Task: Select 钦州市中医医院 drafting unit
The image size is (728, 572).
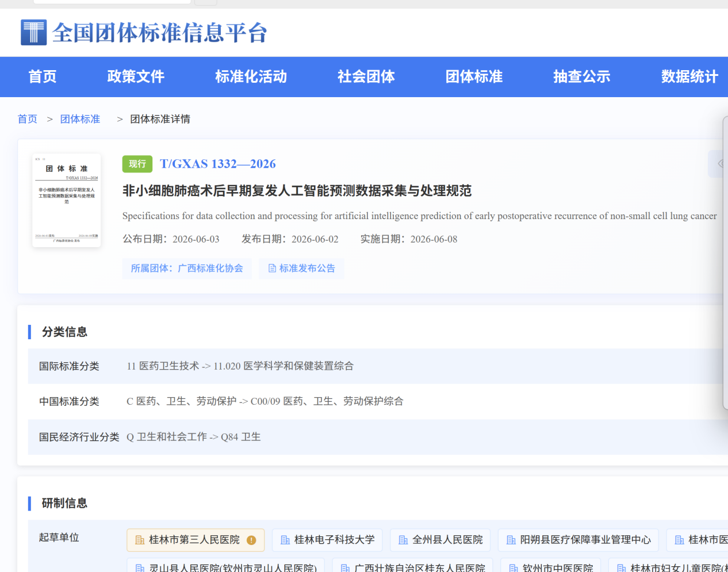Action: coord(550,566)
